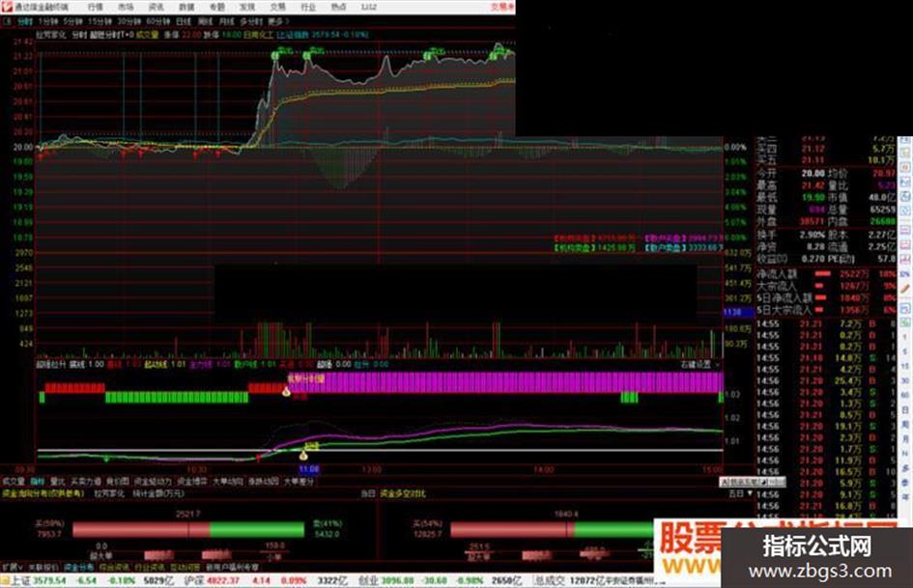Click the 资金多空对比 label

click(403, 493)
